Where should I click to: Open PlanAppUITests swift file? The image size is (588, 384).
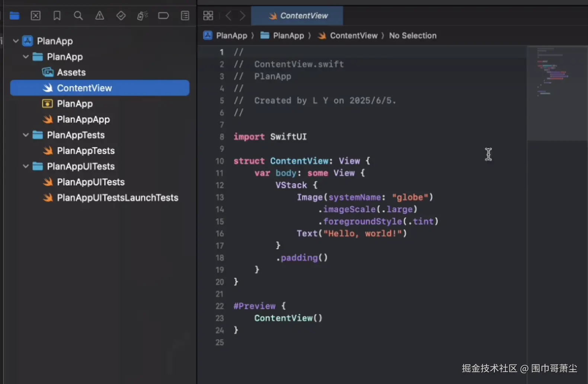91,182
